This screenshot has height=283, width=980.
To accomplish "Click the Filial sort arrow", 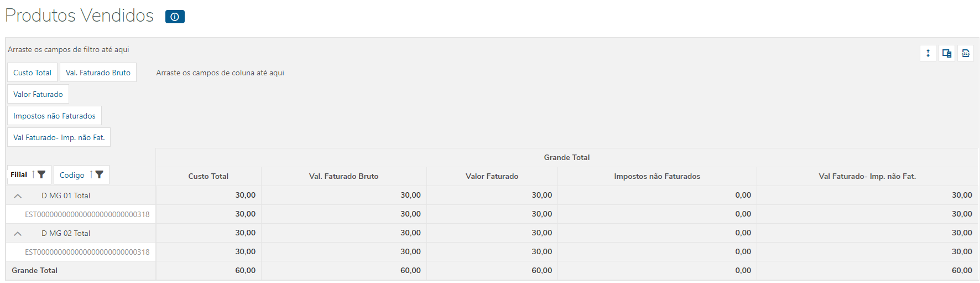I will [x=33, y=174].
